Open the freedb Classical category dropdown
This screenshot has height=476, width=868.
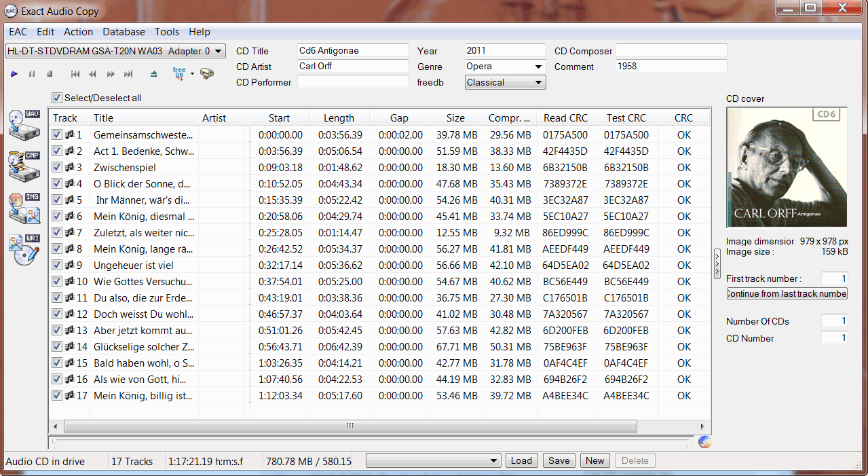[x=538, y=82]
